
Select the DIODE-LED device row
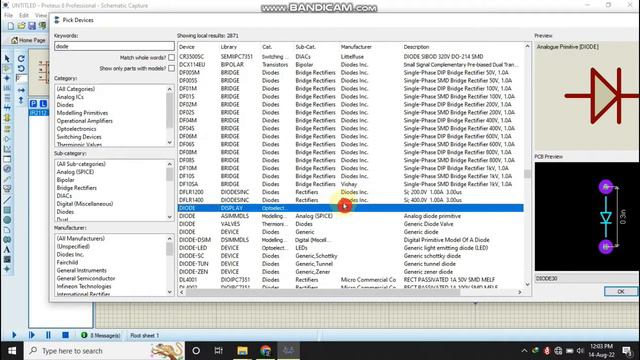tap(351, 248)
